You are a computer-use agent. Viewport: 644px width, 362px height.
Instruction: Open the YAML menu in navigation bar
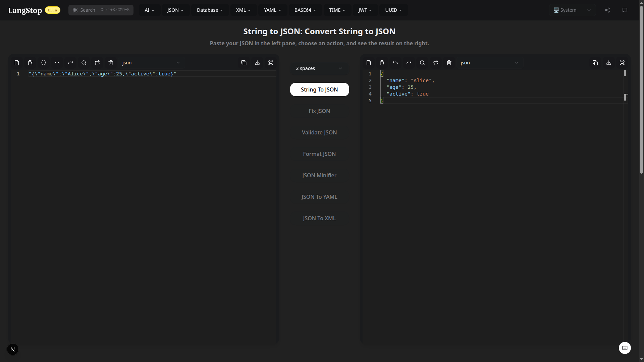272,10
